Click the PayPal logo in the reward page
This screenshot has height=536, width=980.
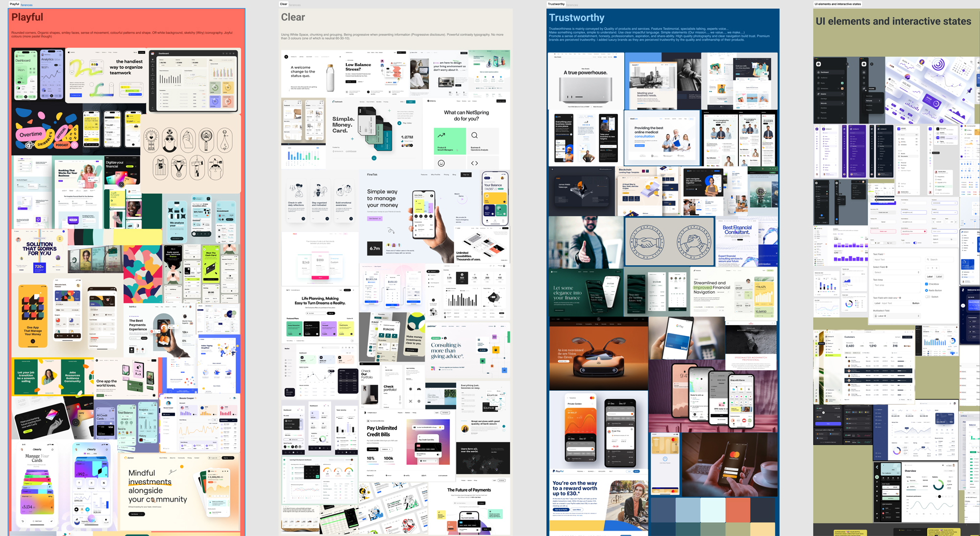coord(558,471)
